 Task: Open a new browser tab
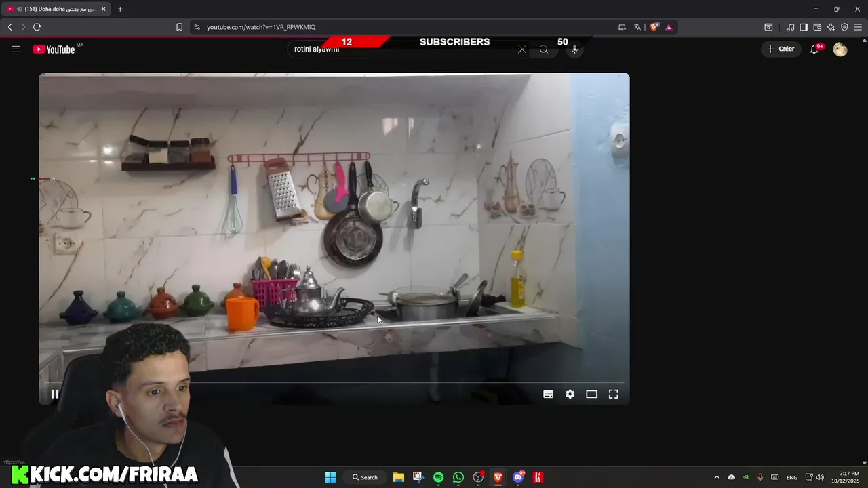[x=120, y=9]
